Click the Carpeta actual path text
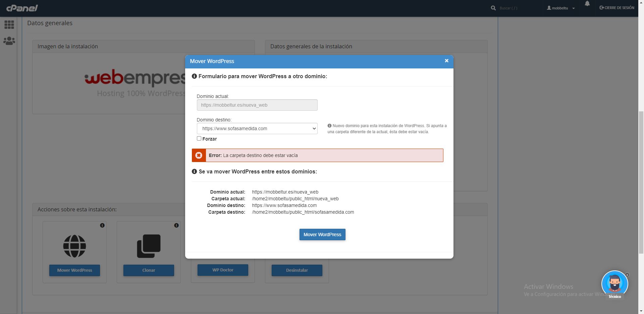 pos(295,199)
